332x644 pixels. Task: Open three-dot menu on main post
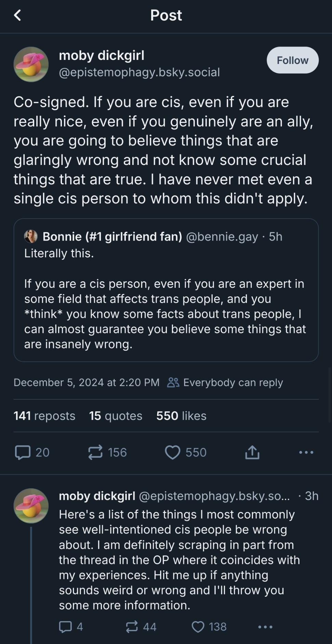tap(306, 452)
